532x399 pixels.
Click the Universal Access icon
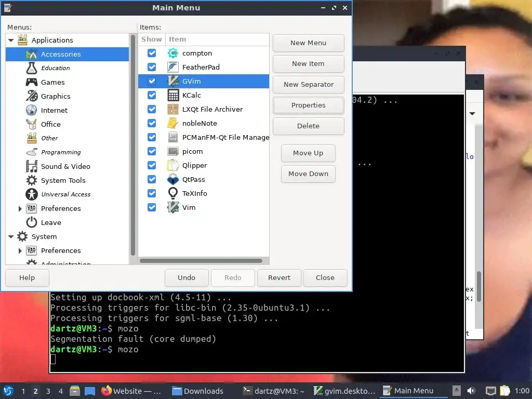click(x=32, y=194)
